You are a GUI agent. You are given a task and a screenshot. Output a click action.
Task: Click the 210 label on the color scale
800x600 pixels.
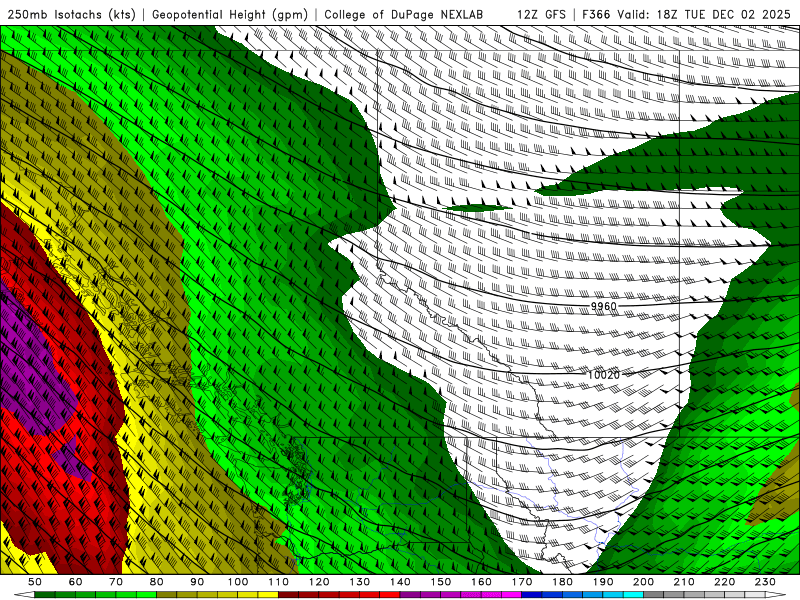click(x=684, y=582)
